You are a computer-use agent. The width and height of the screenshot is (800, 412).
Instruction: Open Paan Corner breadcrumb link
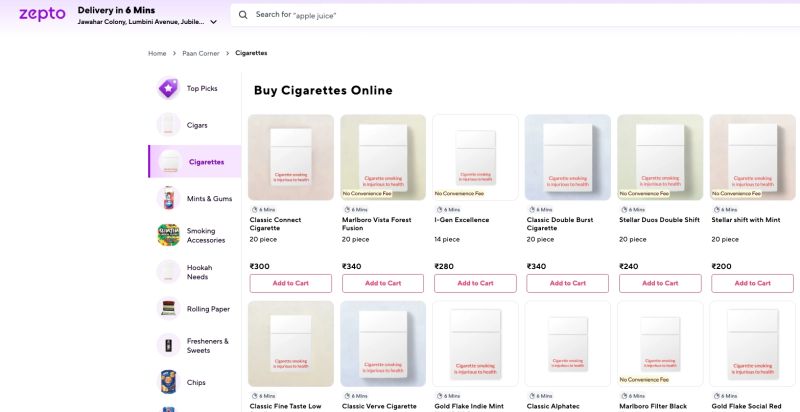[201, 53]
